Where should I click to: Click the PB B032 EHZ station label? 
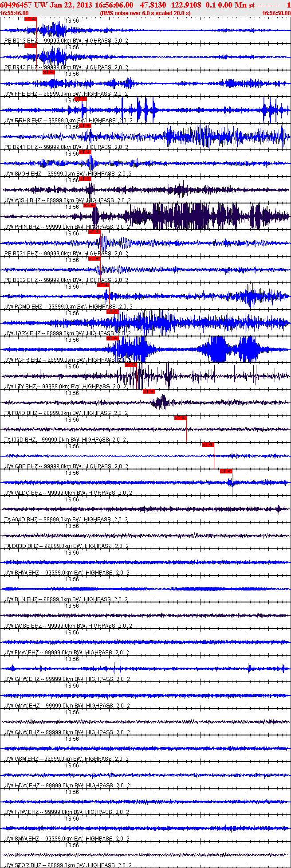coord(21,280)
